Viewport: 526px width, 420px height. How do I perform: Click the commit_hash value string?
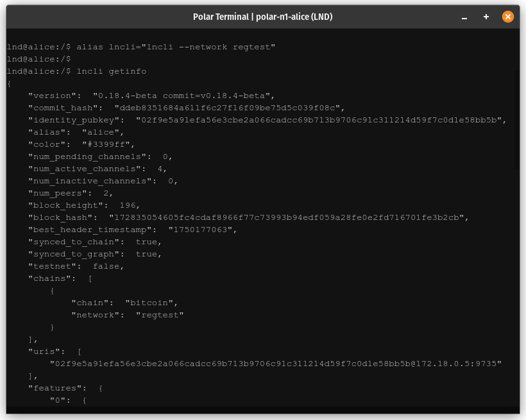229,108
